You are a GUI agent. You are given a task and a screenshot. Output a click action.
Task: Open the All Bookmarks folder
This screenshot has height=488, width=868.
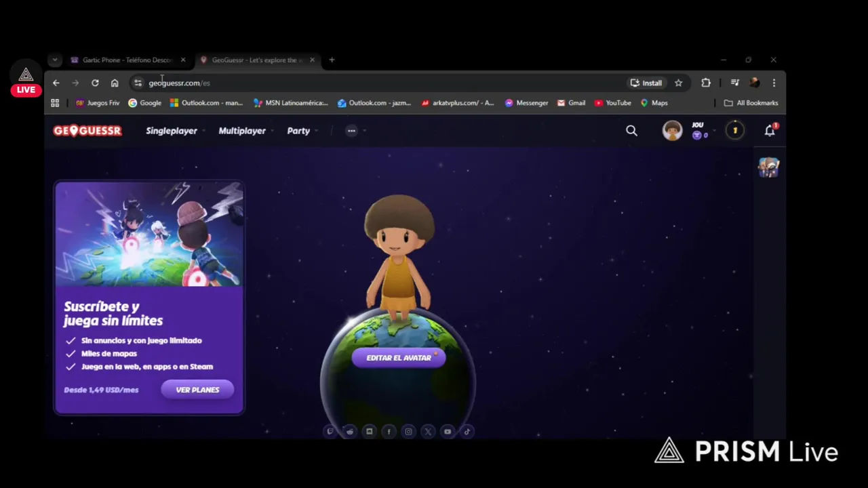tap(751, 103)
